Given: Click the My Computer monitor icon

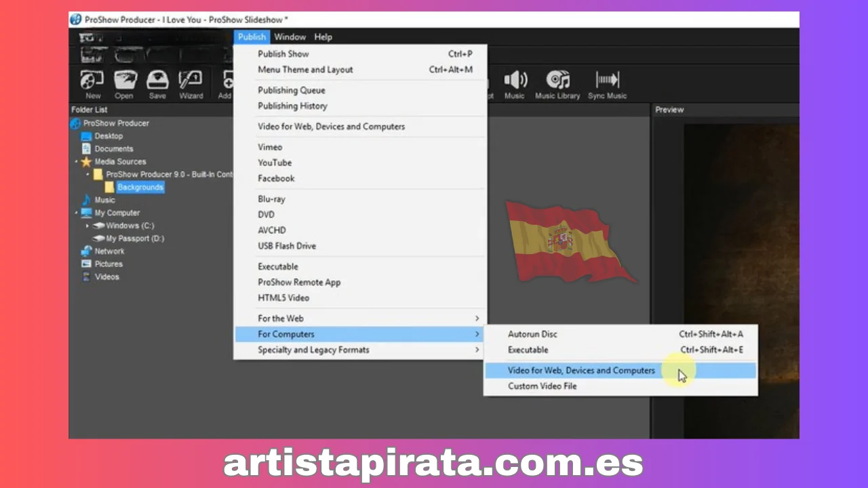Looking at the screenshot, I should [86, 213].
